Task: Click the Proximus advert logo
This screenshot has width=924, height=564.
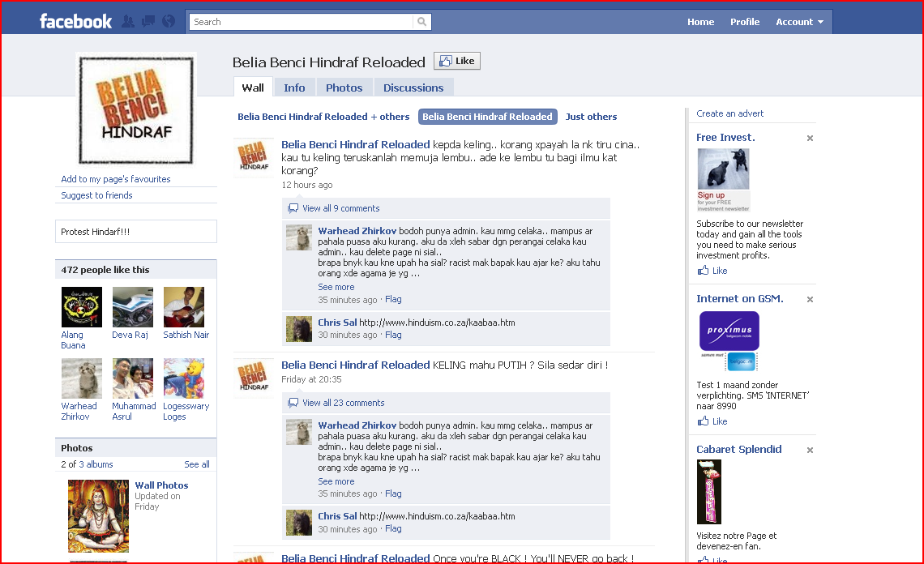Action: click(729, 342)
